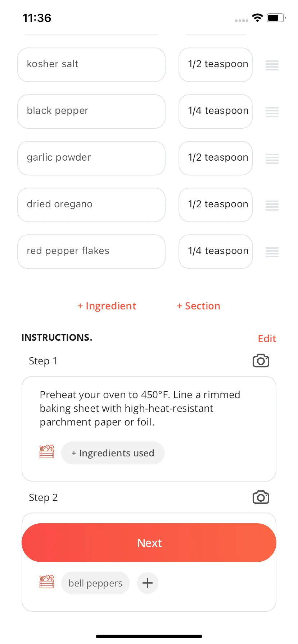Image resolution: width=298 pixels, height=644 pixels.
Task: Tap the garlic powder reorder handle
Action: coord(272,158)
